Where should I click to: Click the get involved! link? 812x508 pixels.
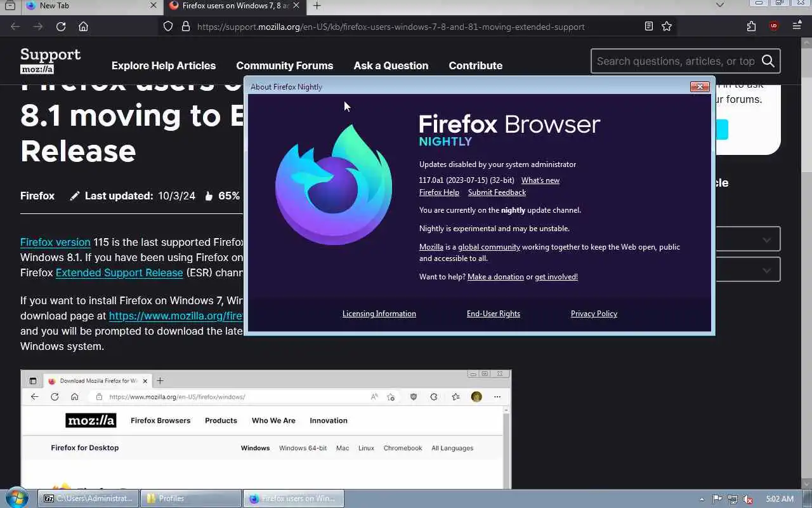pos(556,277)
